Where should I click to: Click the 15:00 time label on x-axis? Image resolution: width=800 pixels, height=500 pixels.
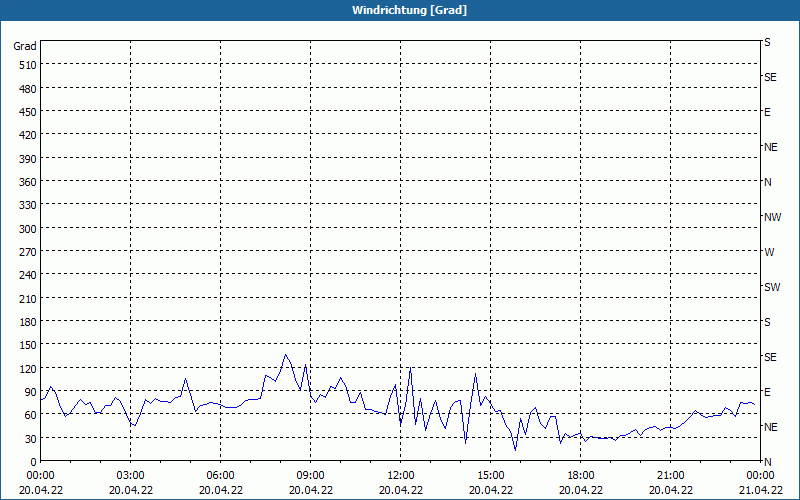tap(490, 475)
